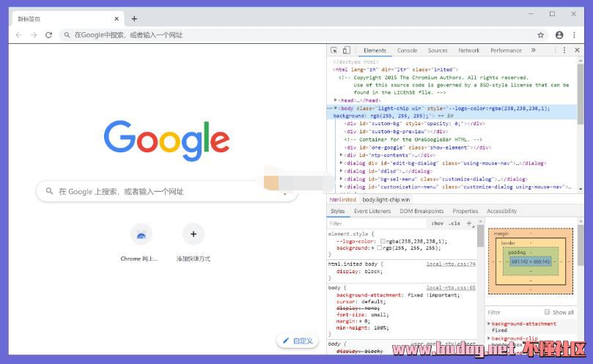Bookmark this tab with star icon

click(x=541, y=34)
